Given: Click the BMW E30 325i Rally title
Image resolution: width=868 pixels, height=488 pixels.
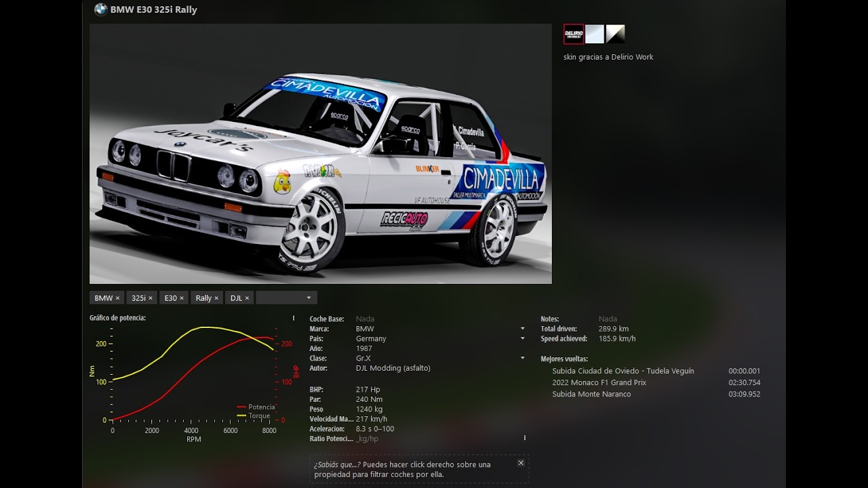Looking at the screenshot, I should point(153,9).
